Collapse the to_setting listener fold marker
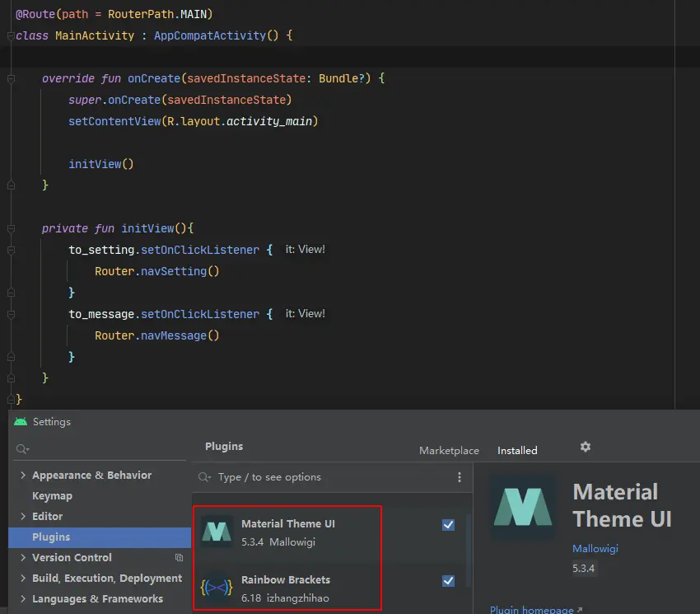This screenshot has height=614, width=700. pyautogui.click(x=12, y=251)
